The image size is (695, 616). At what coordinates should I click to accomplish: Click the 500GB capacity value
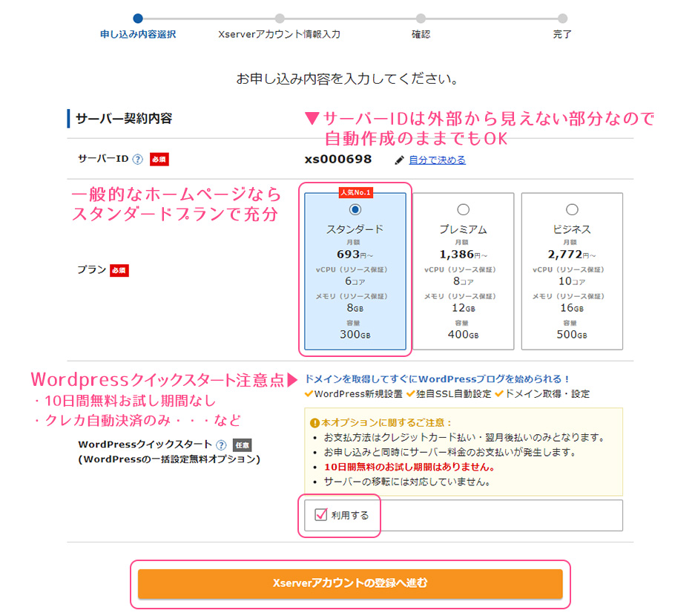coord(572,335)
